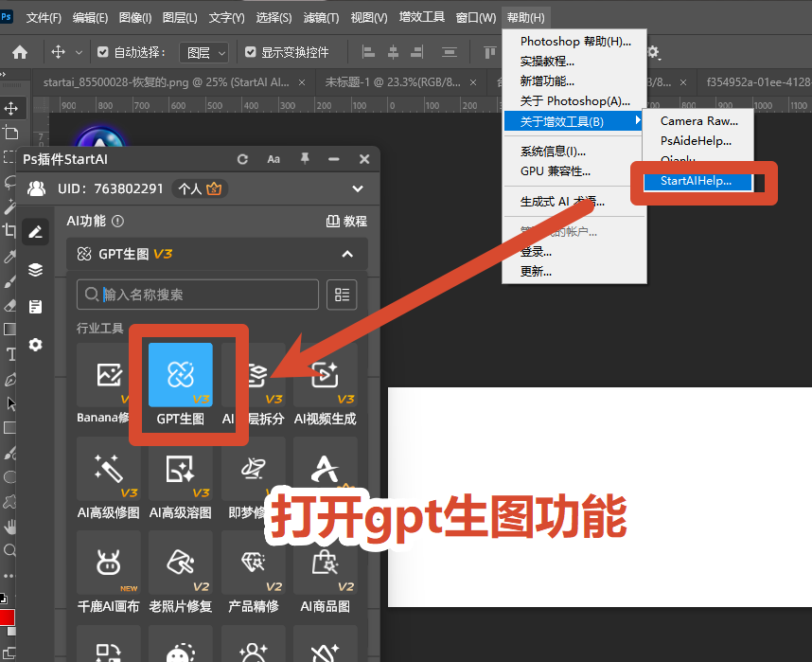Click the 输入名称搜索 search field
This screenshot has width=812, height=662.
[197, 295]
